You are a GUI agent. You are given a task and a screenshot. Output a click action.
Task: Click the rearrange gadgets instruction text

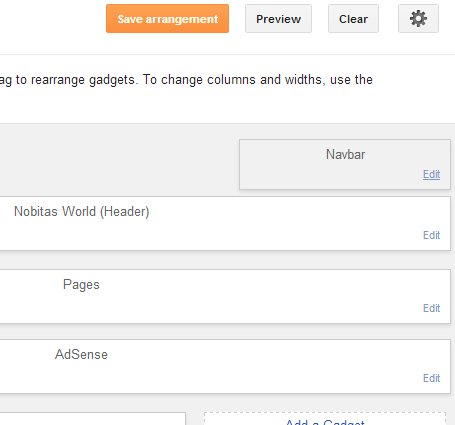[186, 80]
